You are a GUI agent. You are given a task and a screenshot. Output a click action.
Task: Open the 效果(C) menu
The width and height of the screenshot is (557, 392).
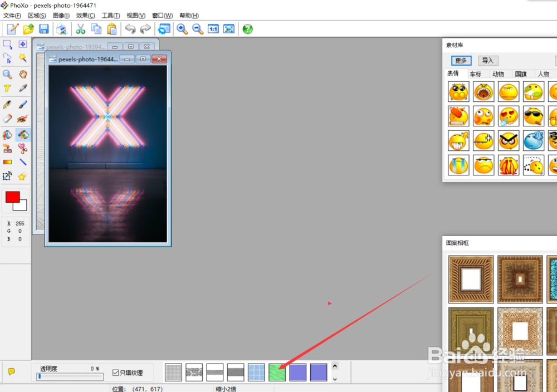[x=86, y=16]
